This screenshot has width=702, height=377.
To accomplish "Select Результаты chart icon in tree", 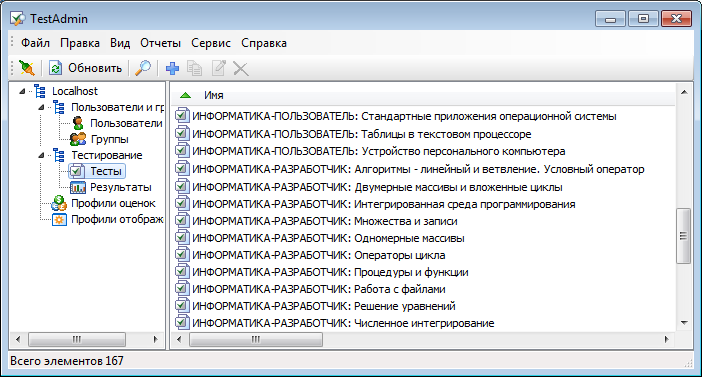I will [x=78, y=187].
